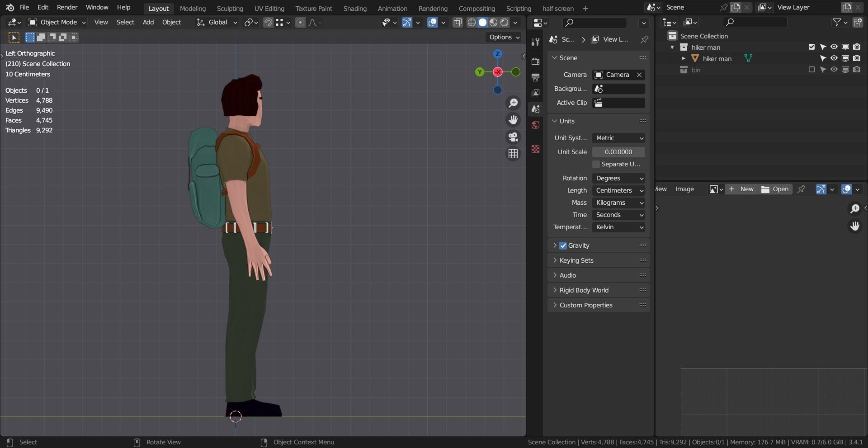Open Mass Kilograms dropdown
868x448 pixels.
pos(618,203)
